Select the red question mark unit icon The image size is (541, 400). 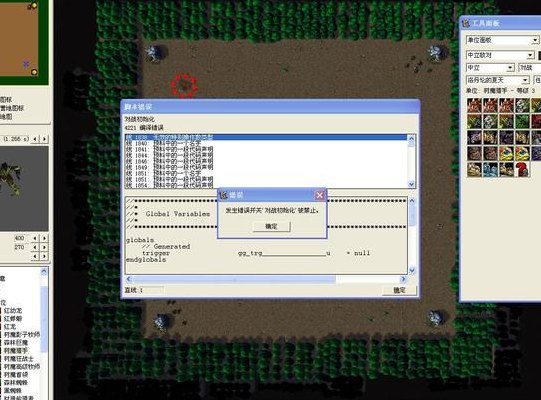(x=522, y=170)
